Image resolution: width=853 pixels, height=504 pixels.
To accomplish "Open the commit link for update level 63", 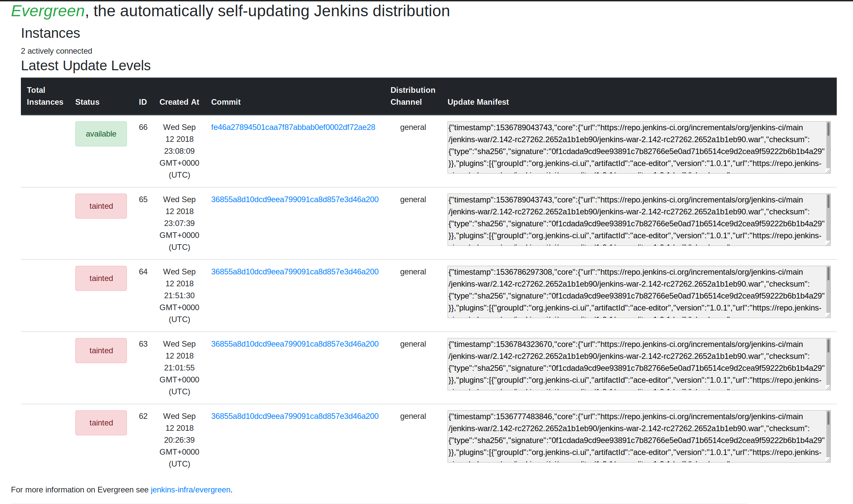I will coord(294,344).
